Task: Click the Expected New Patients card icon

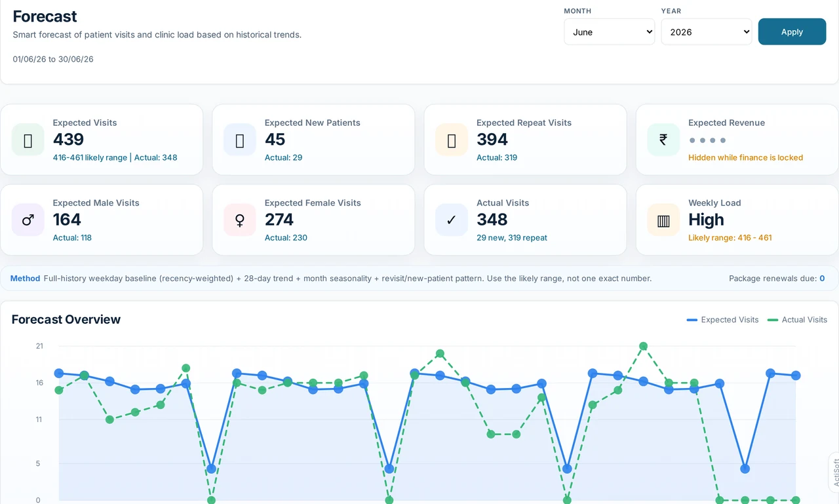Action: pyautogui.click(x=240, y=140)
